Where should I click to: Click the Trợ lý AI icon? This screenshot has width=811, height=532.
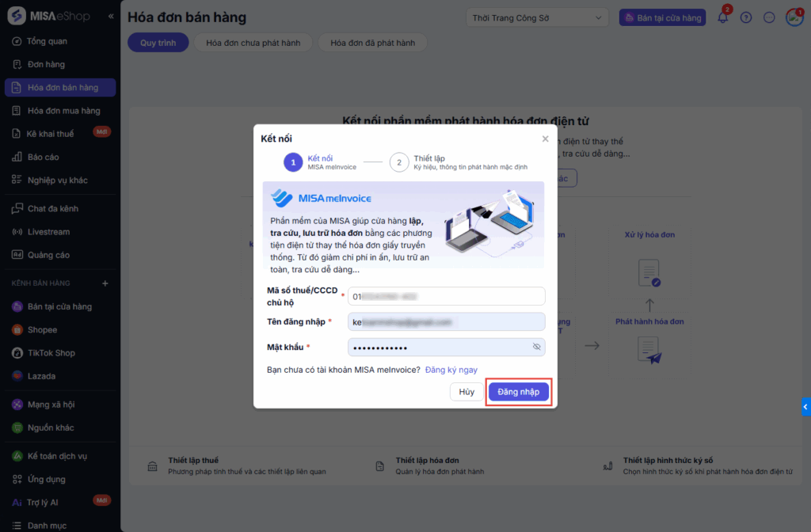click(17, 503)
